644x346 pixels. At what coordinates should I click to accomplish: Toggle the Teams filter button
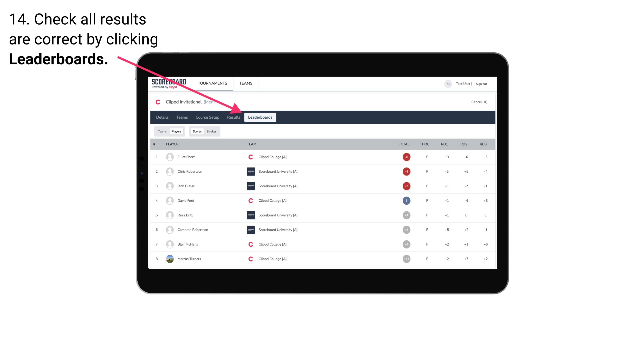coord(161,131)
